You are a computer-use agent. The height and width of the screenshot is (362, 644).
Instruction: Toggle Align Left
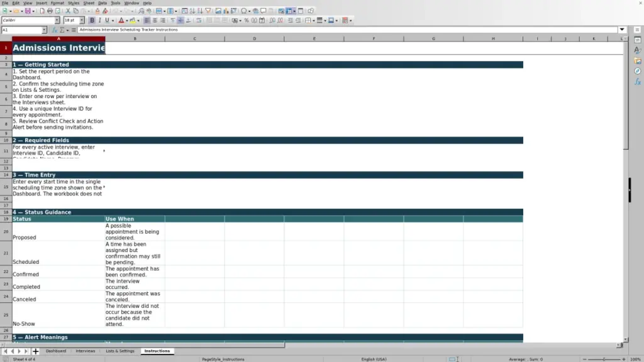point(147,20)
